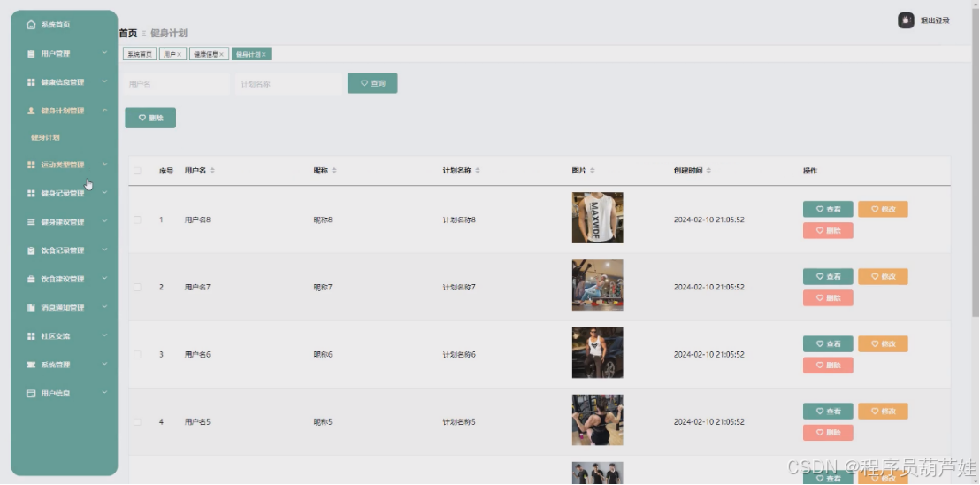Click 删除 for 计划名称8 row

(x=828, y=231)
